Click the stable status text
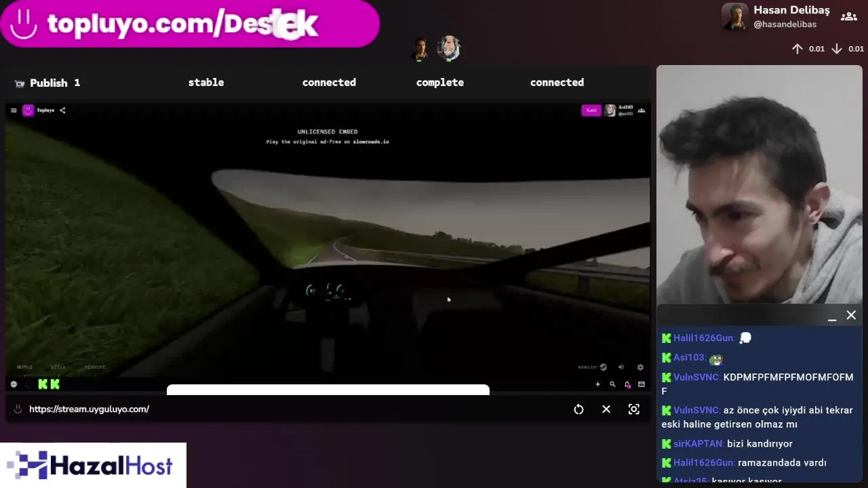This screenshot has height=488, width=868. point(206,82)
